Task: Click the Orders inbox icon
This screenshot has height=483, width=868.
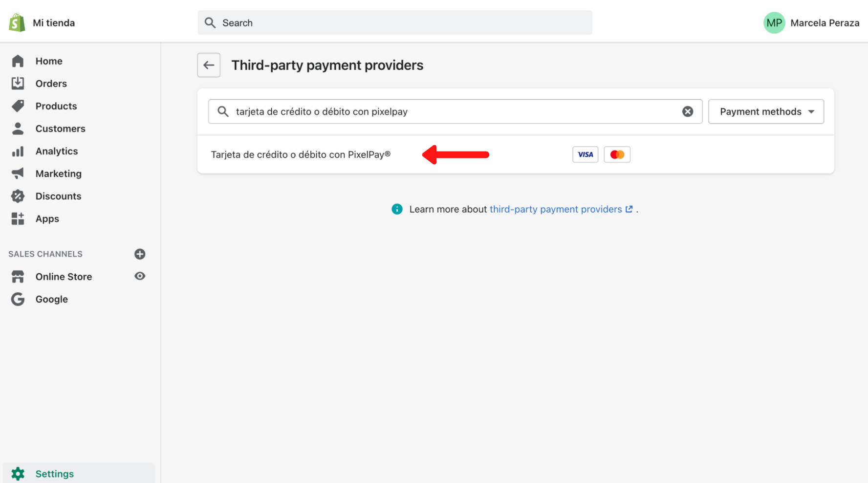Action: pos(18,84)
